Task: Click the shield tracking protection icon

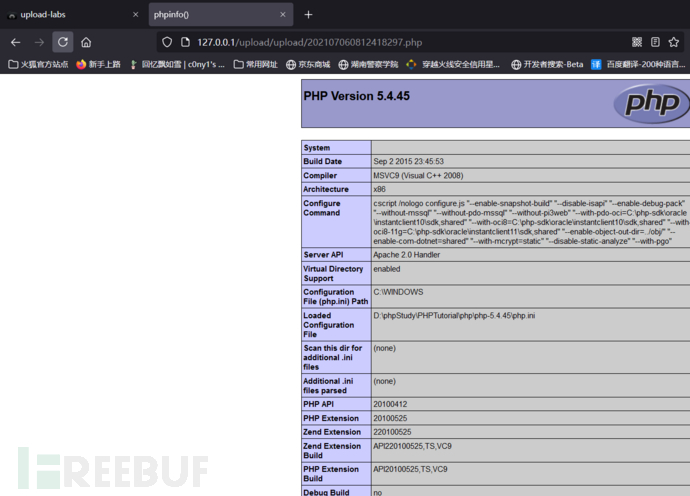Action: click(167, 42)
